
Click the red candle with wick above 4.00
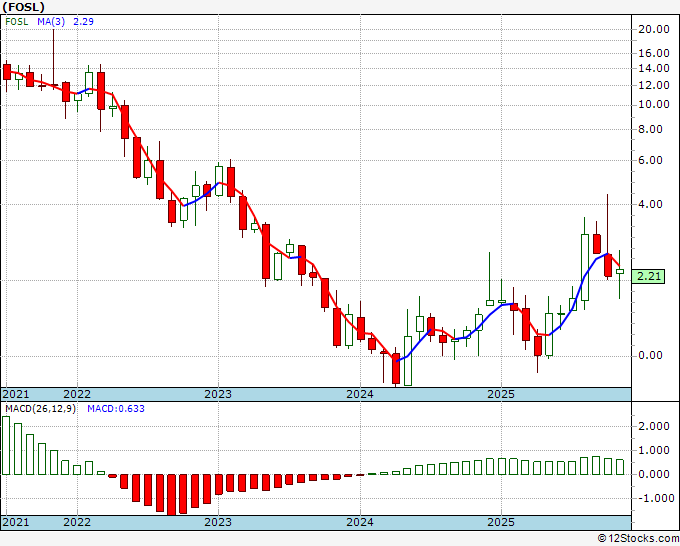pos(608,265)
